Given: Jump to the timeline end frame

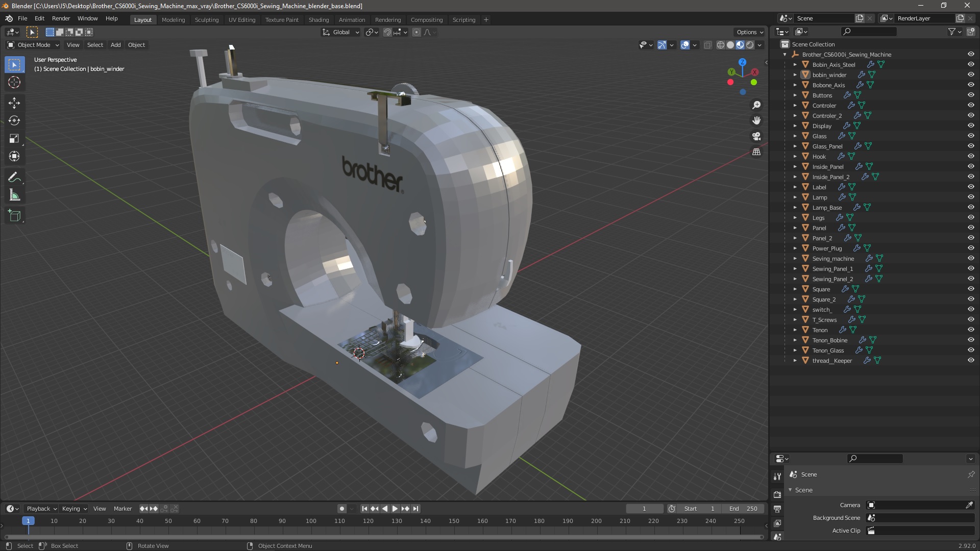Looking at the screenshot, I should tap(416, 509).
